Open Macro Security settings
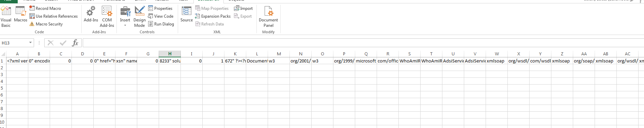 [x=46, y=24]
